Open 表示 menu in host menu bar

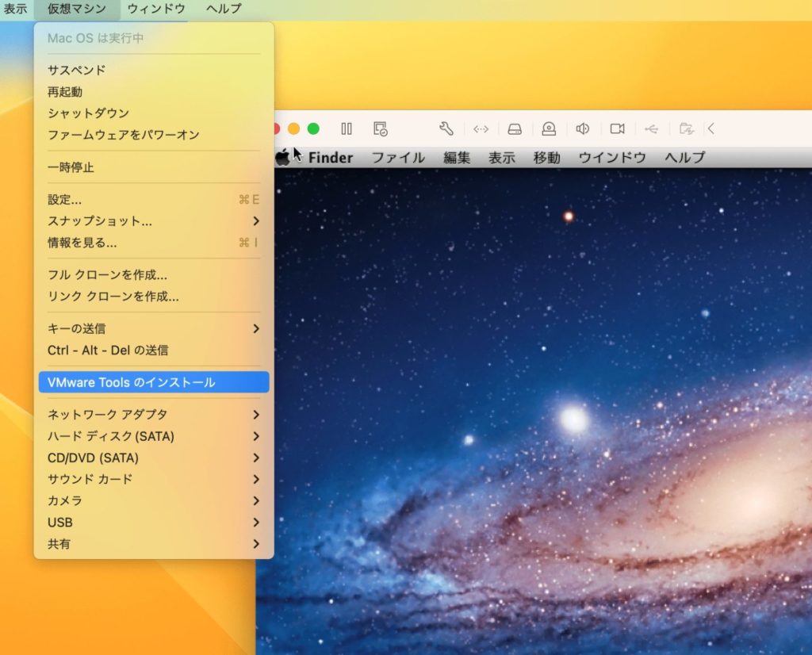coord(15,9)
